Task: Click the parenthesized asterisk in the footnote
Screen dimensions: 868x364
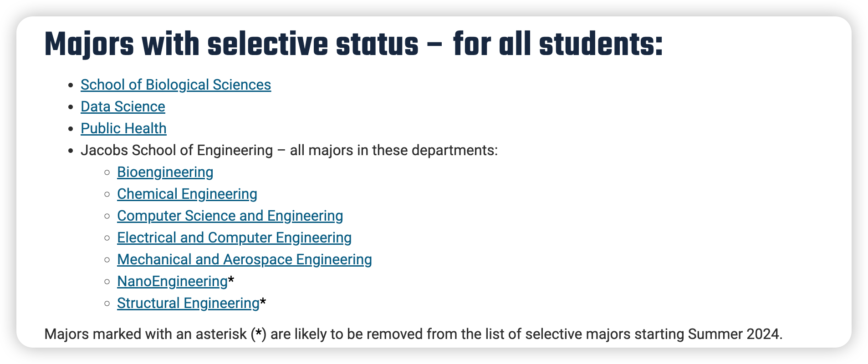Action: coord(259,334)
